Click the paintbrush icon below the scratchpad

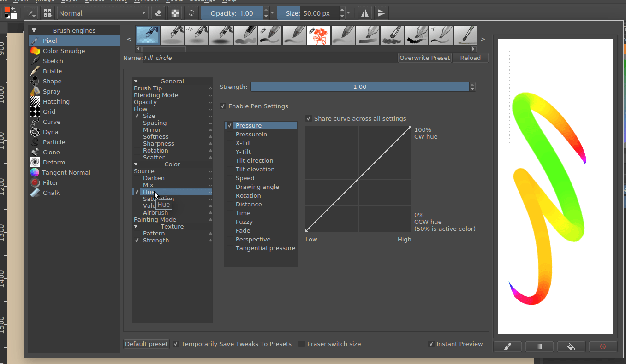point(507,346)
